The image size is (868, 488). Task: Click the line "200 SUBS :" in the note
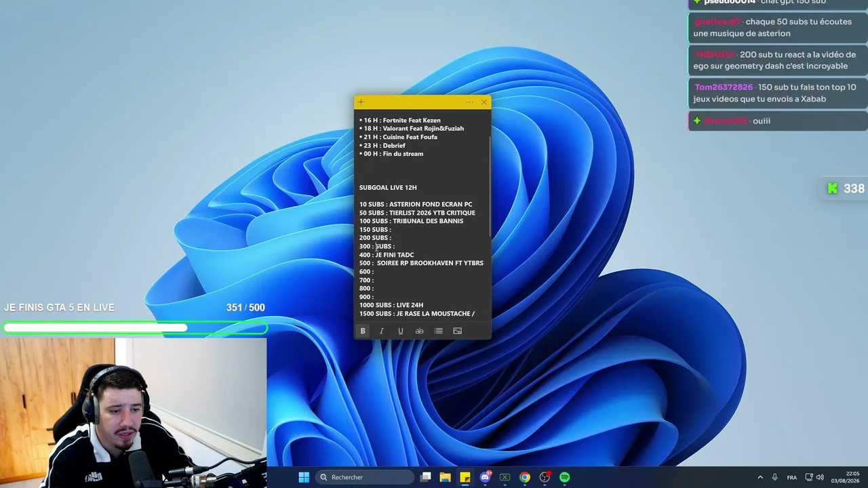coord(375,238)
